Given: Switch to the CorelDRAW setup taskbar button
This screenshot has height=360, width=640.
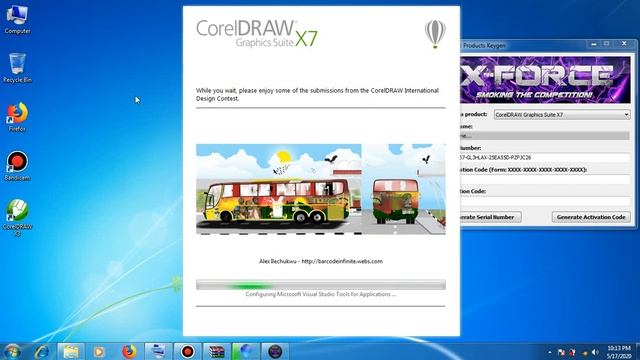Looking at the screenshot, I should click(245, 351).
